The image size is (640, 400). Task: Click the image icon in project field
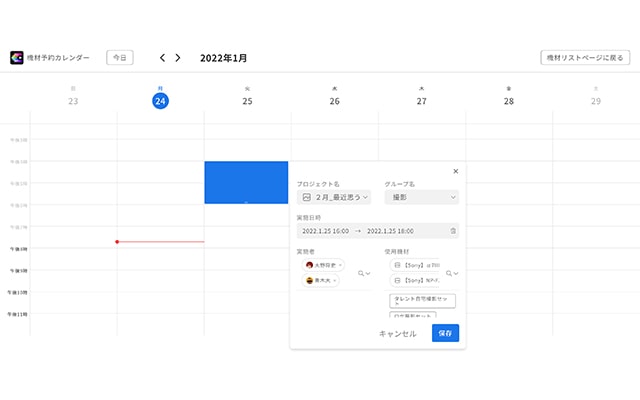[307, 197]
